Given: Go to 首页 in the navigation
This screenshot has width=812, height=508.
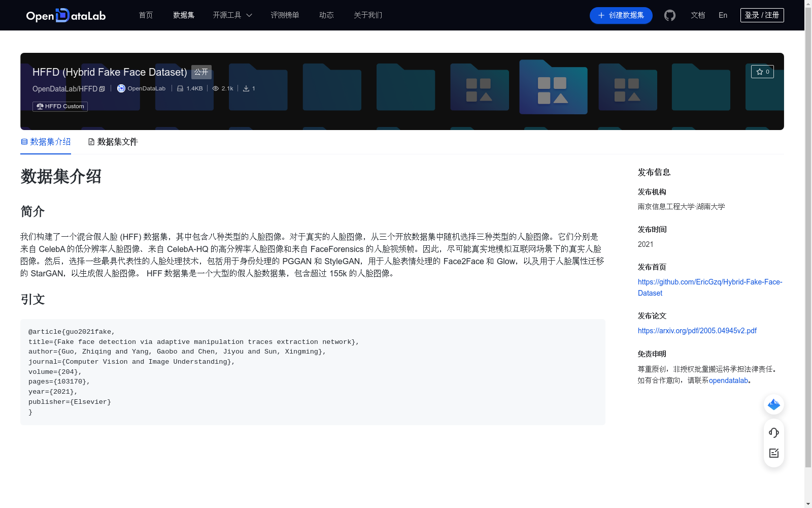Looking at the screenshot, I should (x=146, y=15).
